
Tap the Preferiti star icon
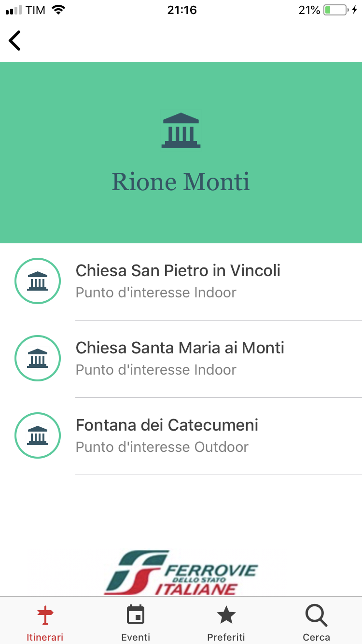226,616
